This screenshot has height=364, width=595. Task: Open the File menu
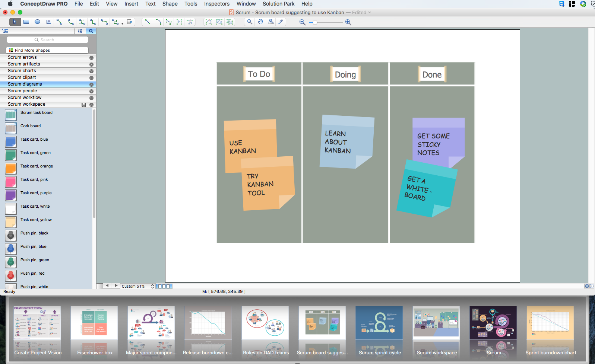click(x=79, y=4)
